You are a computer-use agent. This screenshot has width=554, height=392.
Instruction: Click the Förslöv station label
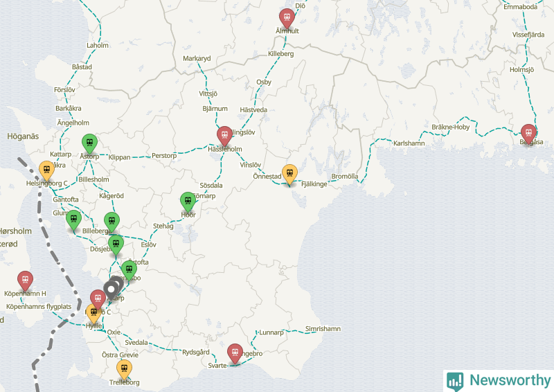coord(64,90)
